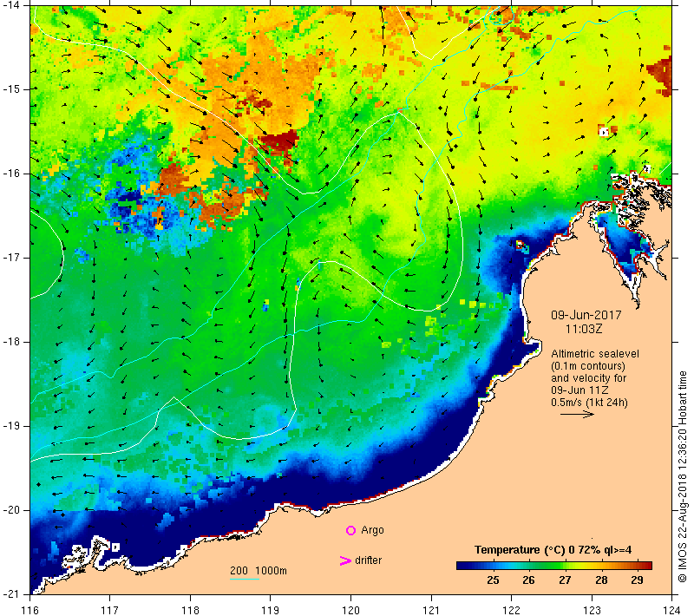
Task: Click the IMOS copyright timestamp vertical text
Action: tap(683, 477)
